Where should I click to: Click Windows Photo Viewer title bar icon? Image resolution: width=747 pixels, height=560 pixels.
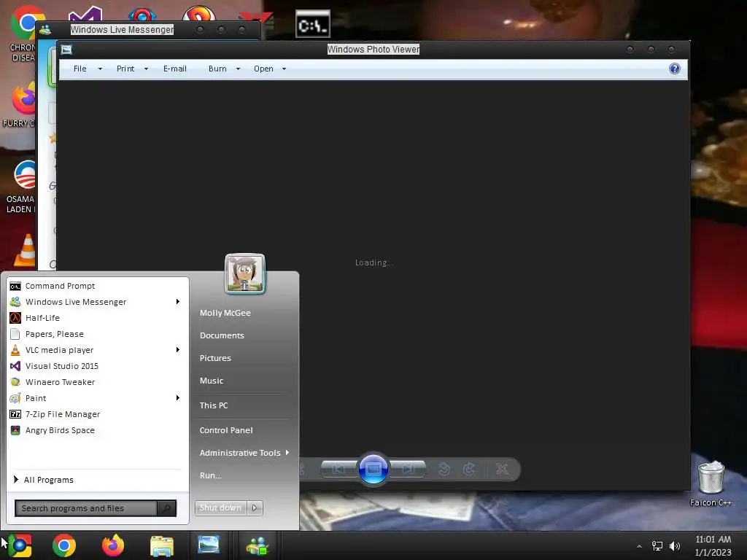point(66,50)
